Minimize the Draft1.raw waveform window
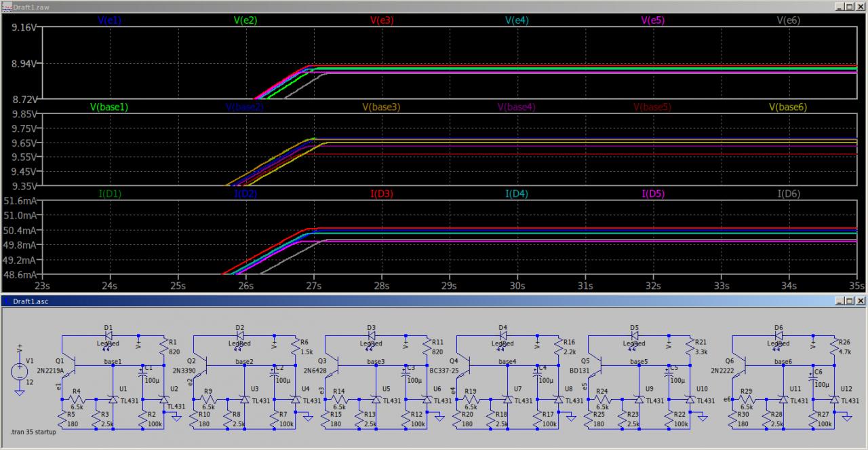The image size is (868, 450). (840, 6)
